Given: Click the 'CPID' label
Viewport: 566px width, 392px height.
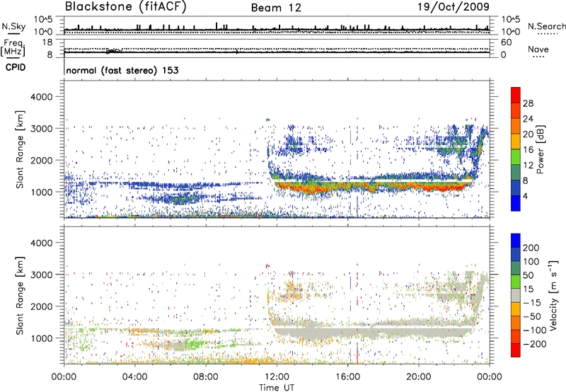Looking at the screenshot, I should 16,67.
